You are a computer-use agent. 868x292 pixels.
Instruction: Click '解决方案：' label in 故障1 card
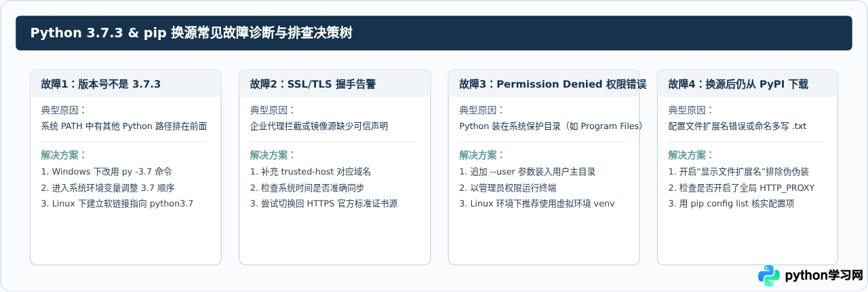click(63, 156)
